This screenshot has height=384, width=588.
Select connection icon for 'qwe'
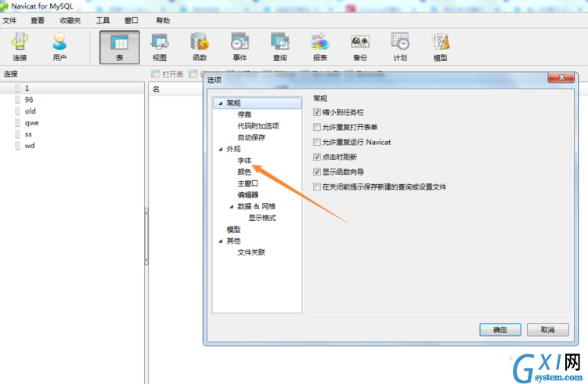pos(17,123)
